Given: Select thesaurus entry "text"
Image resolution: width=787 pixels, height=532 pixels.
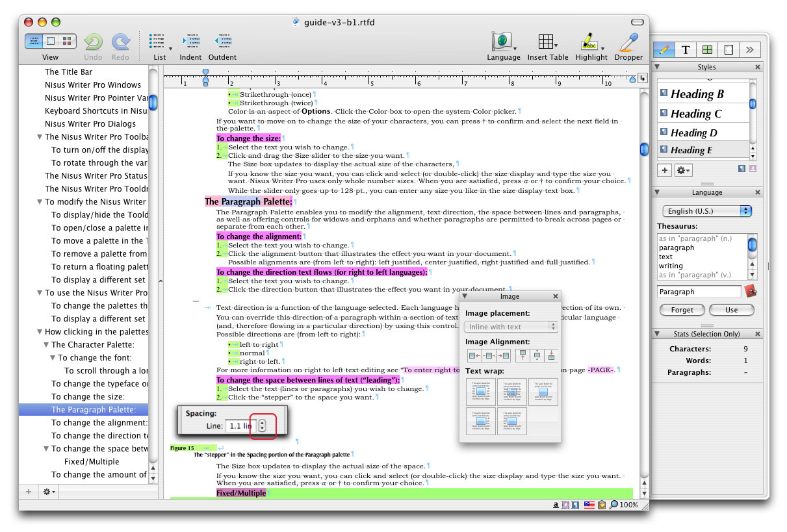Looking at the screenshot, I should [665, 257].
